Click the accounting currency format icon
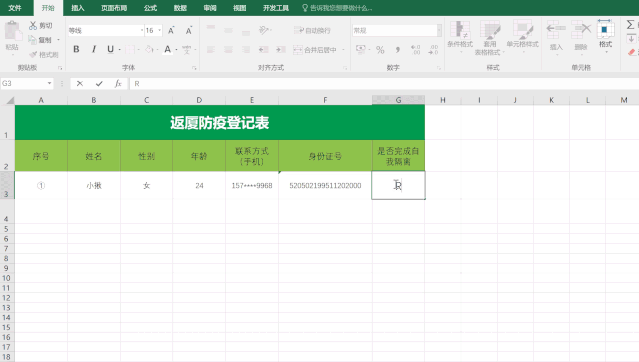Viewport: 639px width, 362px height. (360, 49)
